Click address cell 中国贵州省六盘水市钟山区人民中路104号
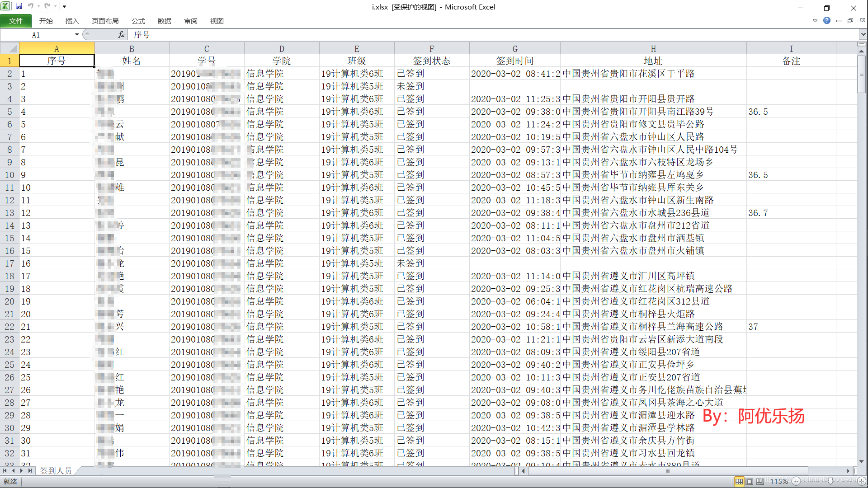This screenshot has width=868, height=488. [x=653, y=150]
